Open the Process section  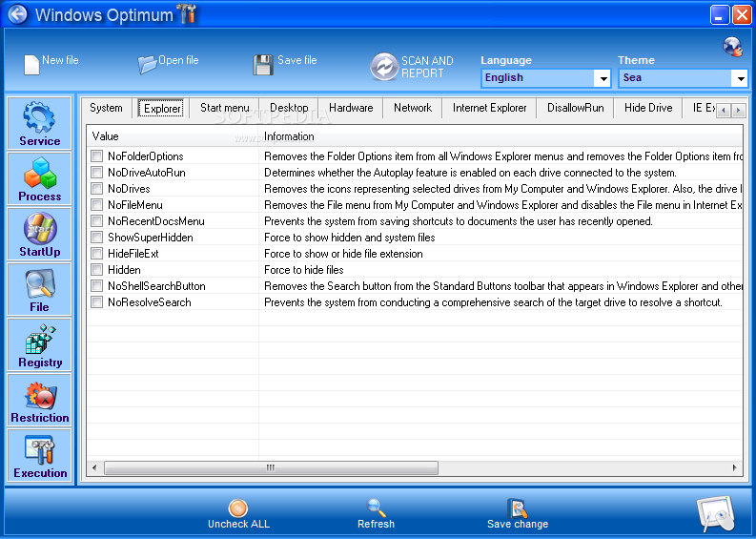coord(39,178)
